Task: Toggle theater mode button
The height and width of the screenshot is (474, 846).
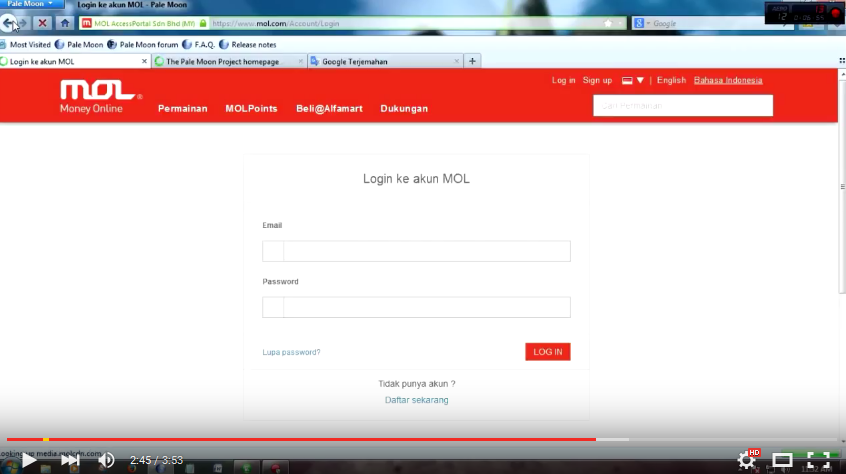Action: click(x=782, y=460)
